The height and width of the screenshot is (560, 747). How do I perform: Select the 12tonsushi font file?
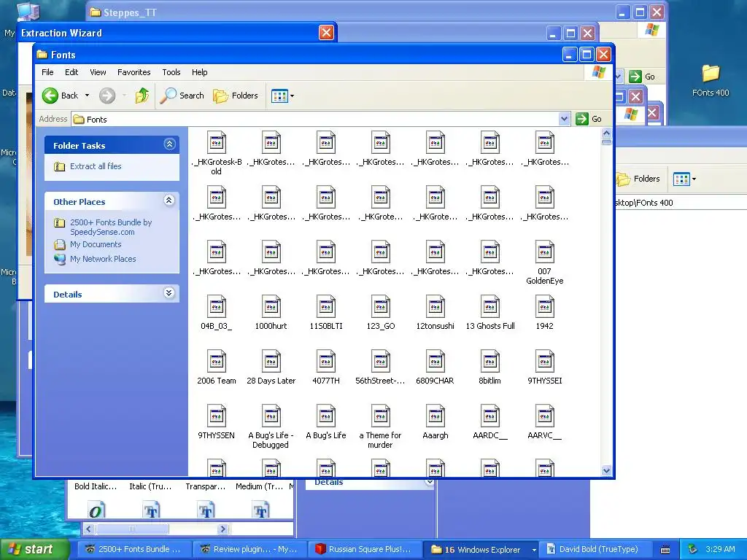pos(435,312)
